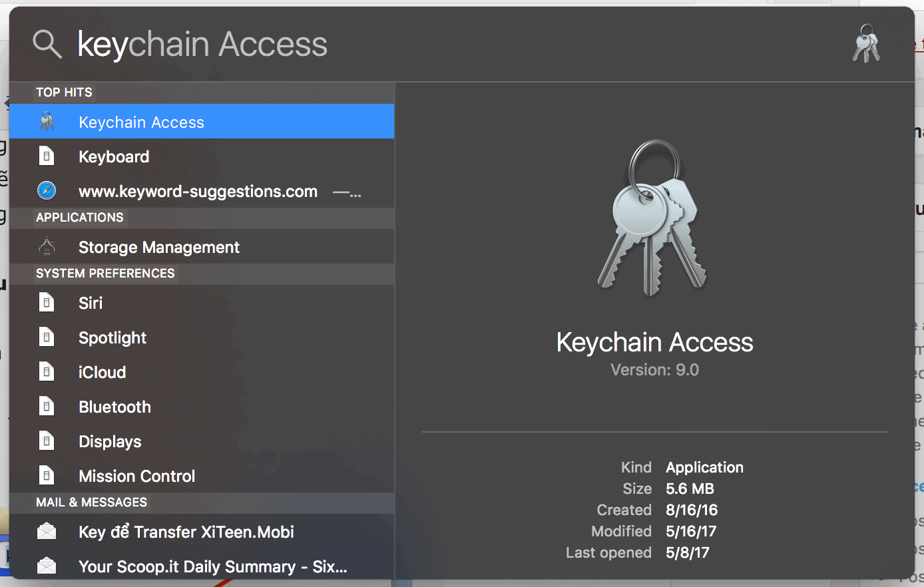Select the Safari icon next to www.keyword-suggestions.com
Image resolution: width=924 pixels, height=587 pixels.
46,190
